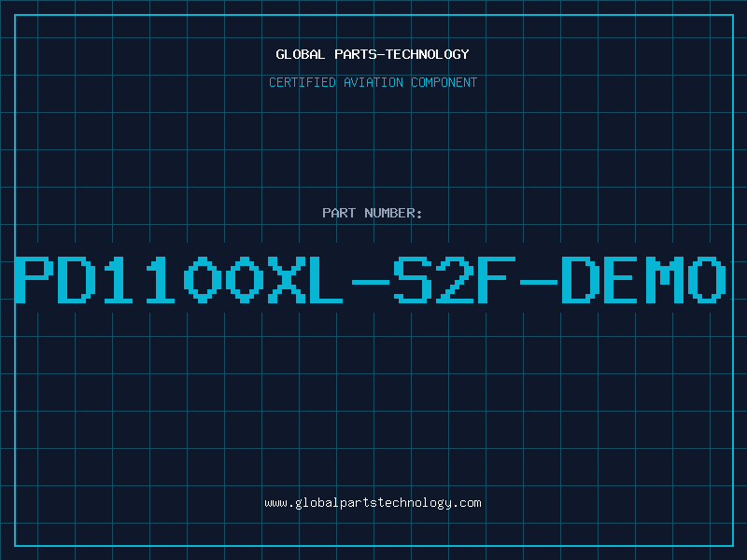Image resolution: width=747 pixels, height=560 pixels.
Task: Click the PART NUMBER: label
Action: (373, 213)
